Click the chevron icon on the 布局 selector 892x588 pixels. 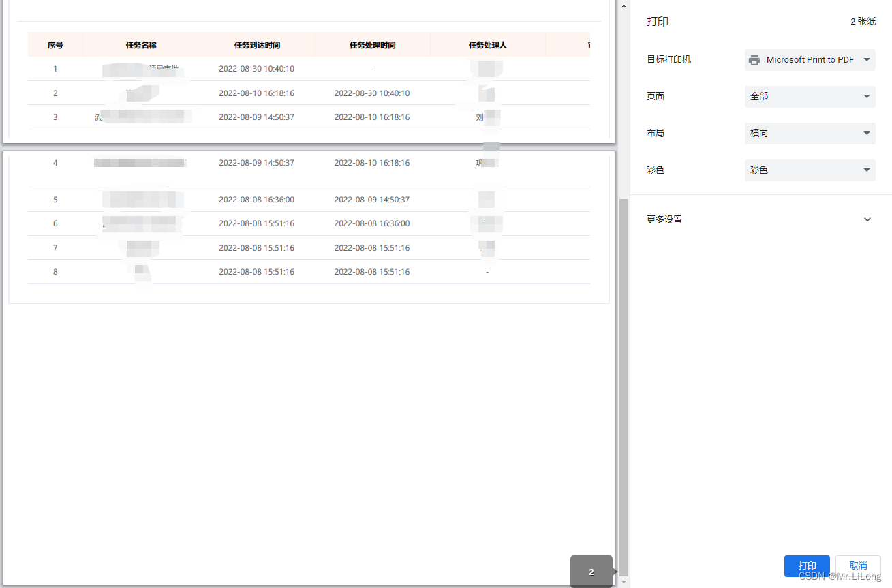pos(867,133)
